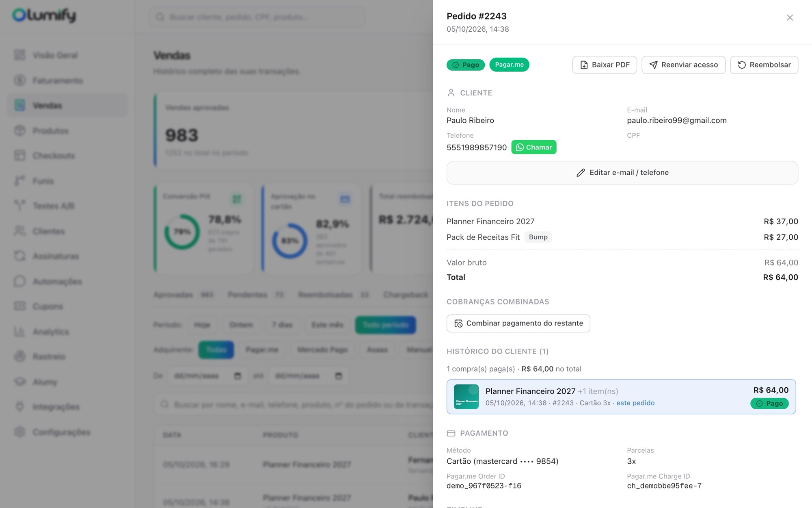Click the Pagar.me acquirer badge
Screen dimensions: 812x508
(509, 65)
